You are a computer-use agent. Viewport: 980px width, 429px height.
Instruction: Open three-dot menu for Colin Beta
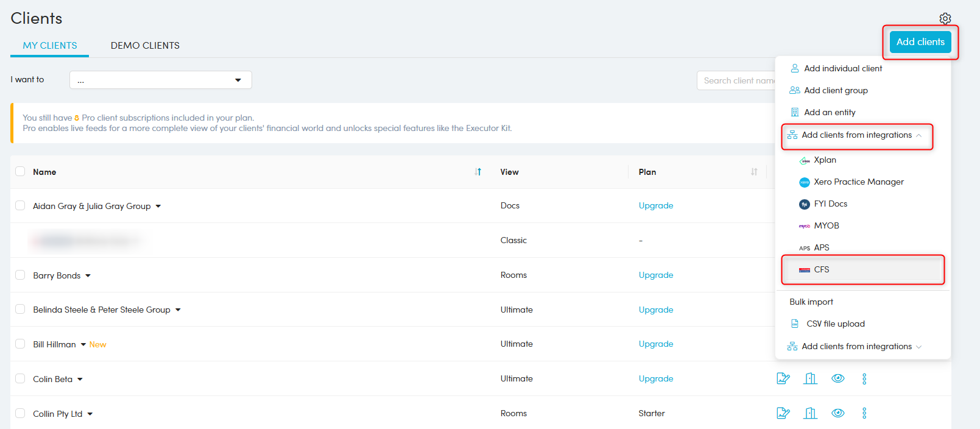click(864, 379)
